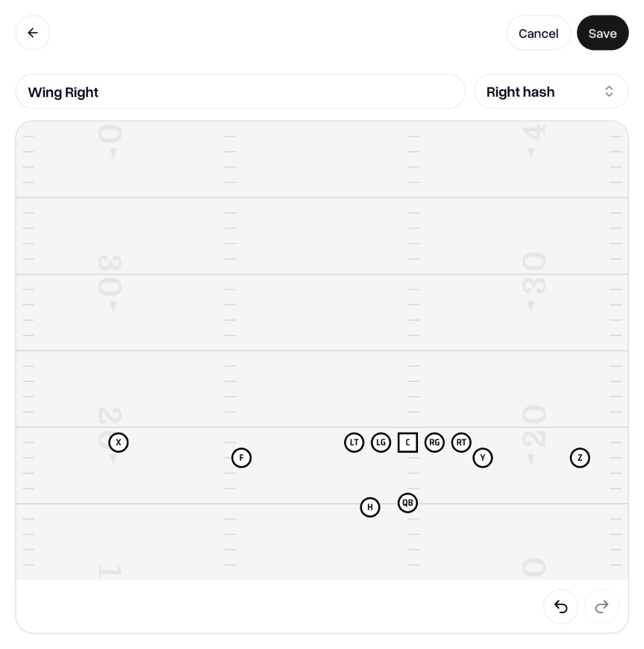The width and height of the screenshot is (644, 649).
Task: Click the undo arrow icon
Action: coord(560,606)
